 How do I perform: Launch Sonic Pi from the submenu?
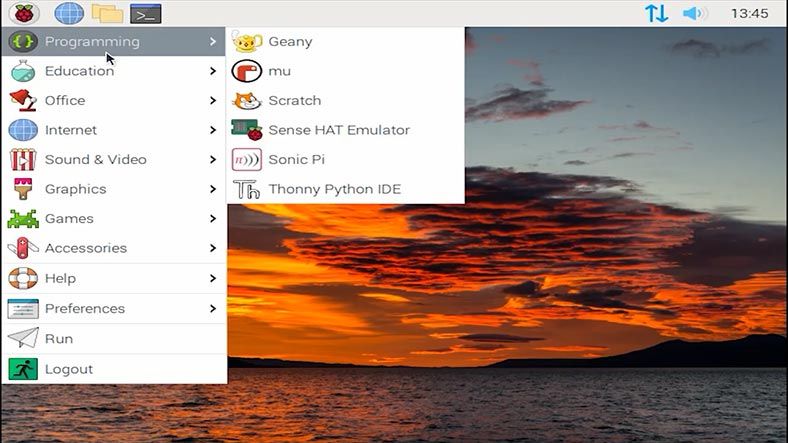[346, 160]
